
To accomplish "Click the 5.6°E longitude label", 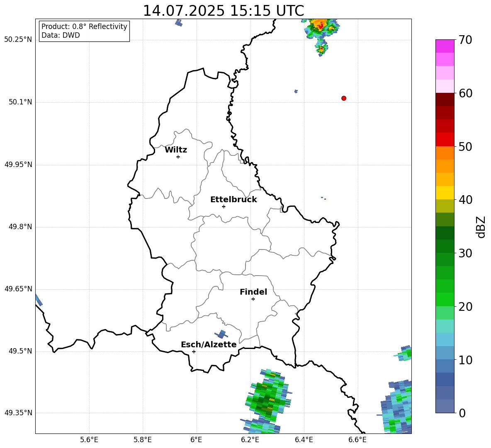I will tap(89, 440).
